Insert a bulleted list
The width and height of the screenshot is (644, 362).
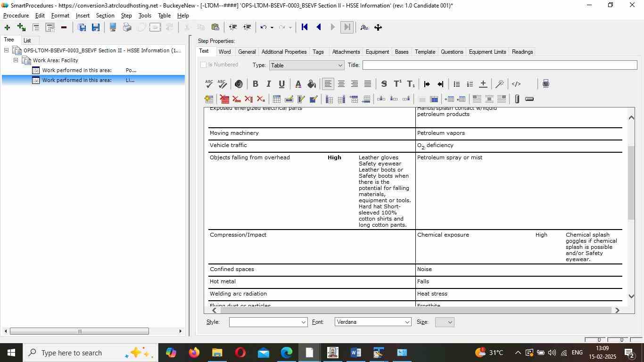click(456, 84)
